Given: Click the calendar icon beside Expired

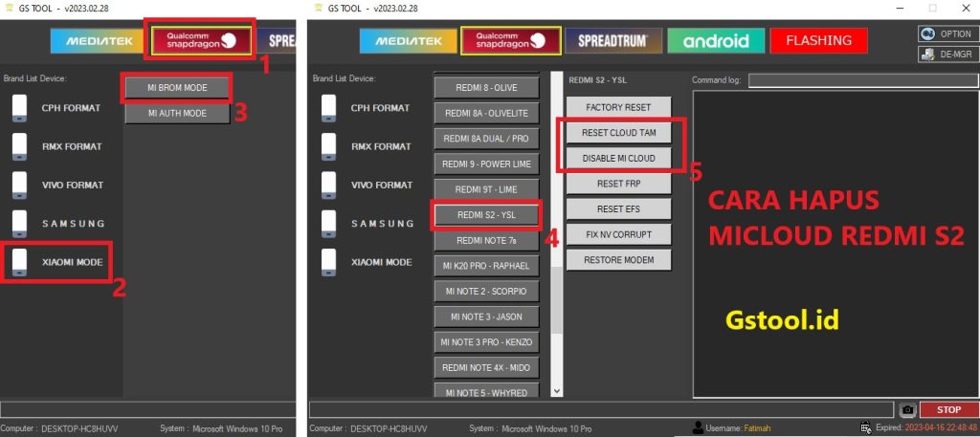Looking at the screenshot, I should (x=865, y=427).
